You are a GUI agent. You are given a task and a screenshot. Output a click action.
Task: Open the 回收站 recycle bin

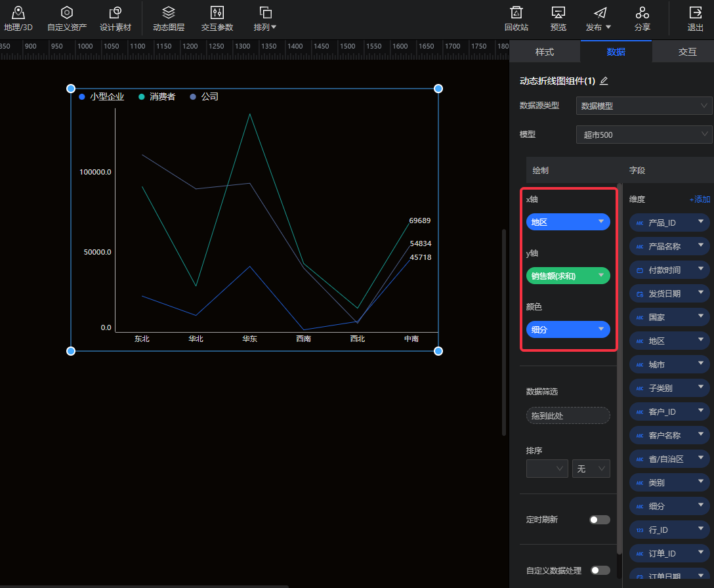tap(516, 13)
